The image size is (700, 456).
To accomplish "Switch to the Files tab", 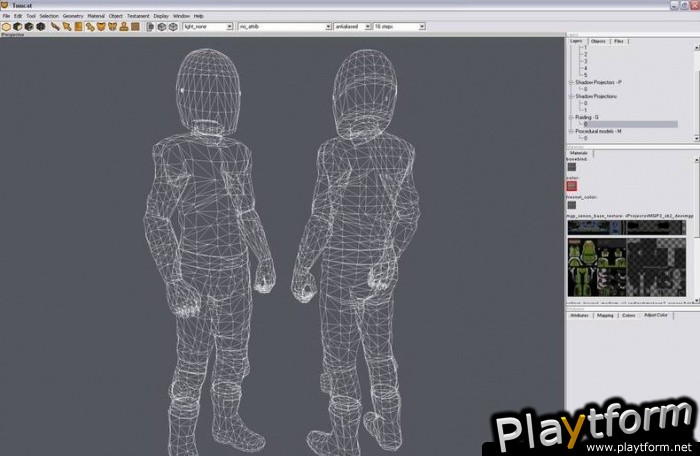I will click(x=619, y=41).
